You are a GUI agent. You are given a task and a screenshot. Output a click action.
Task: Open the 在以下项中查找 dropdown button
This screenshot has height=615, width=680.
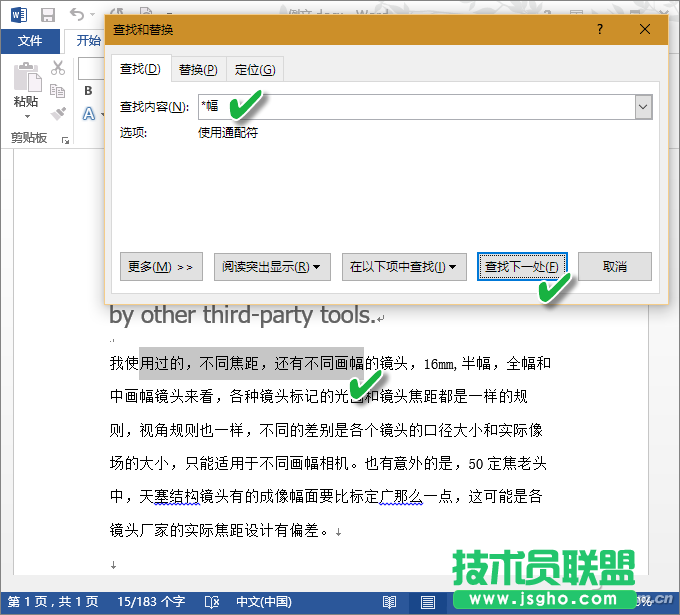coord(403,267)
